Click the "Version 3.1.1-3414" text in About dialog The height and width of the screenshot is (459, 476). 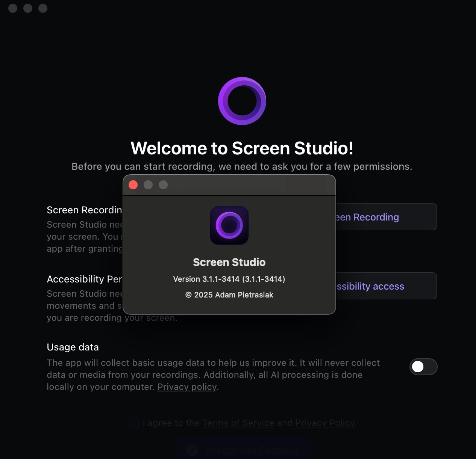[x=229, y=279]
